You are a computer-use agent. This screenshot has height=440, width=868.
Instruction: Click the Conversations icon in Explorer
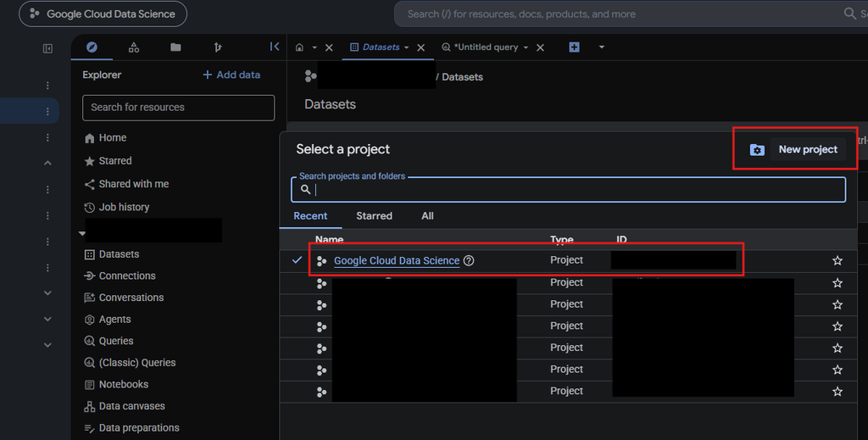89,298
